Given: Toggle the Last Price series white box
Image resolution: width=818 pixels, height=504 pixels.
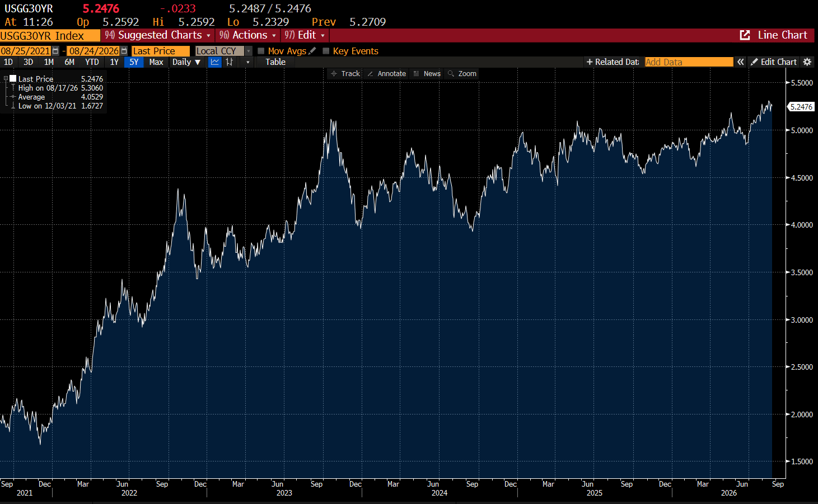Looking at the screenshot, I should 13,79.
